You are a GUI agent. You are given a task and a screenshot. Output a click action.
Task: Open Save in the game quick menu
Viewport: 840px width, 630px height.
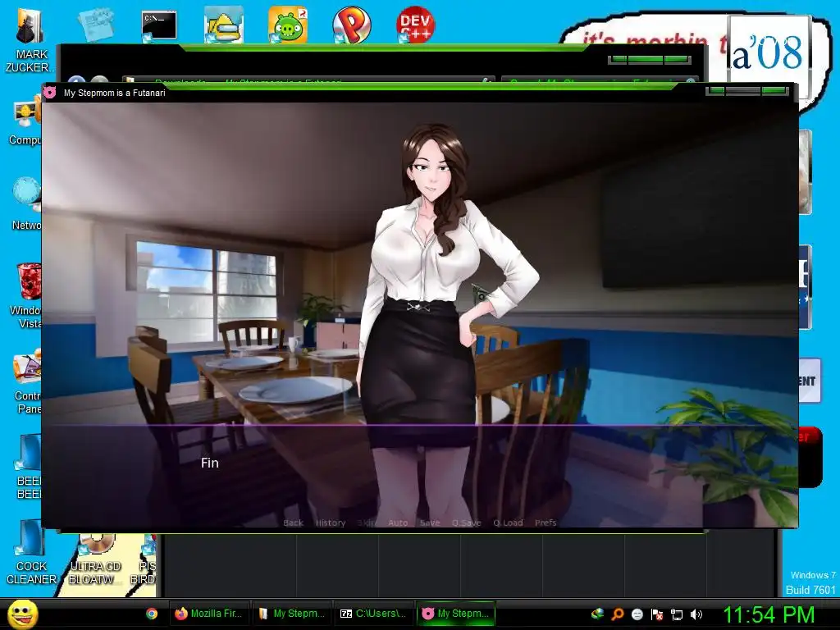pyautogui.click(x=430, y=523)
